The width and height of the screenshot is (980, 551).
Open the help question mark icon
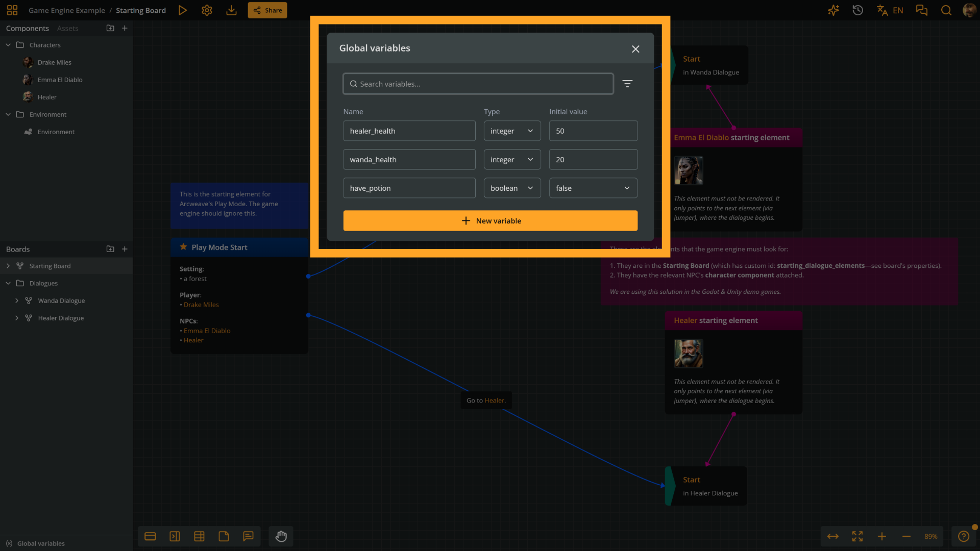[964, 536]
